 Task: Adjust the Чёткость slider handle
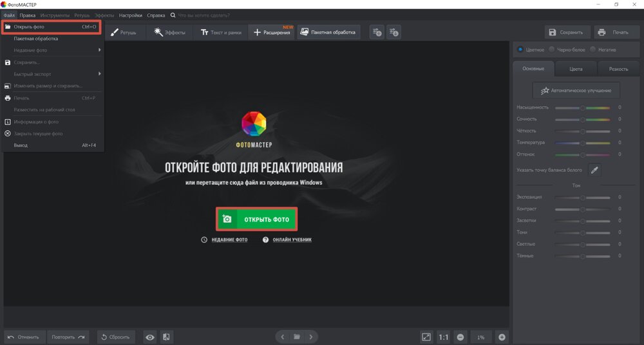pyautogui.click(x=582, y=131)
